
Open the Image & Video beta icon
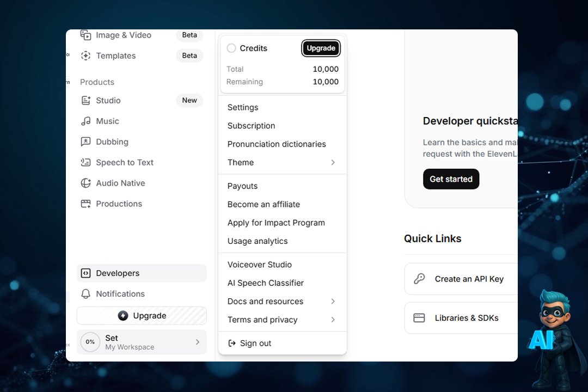[85, 35]
